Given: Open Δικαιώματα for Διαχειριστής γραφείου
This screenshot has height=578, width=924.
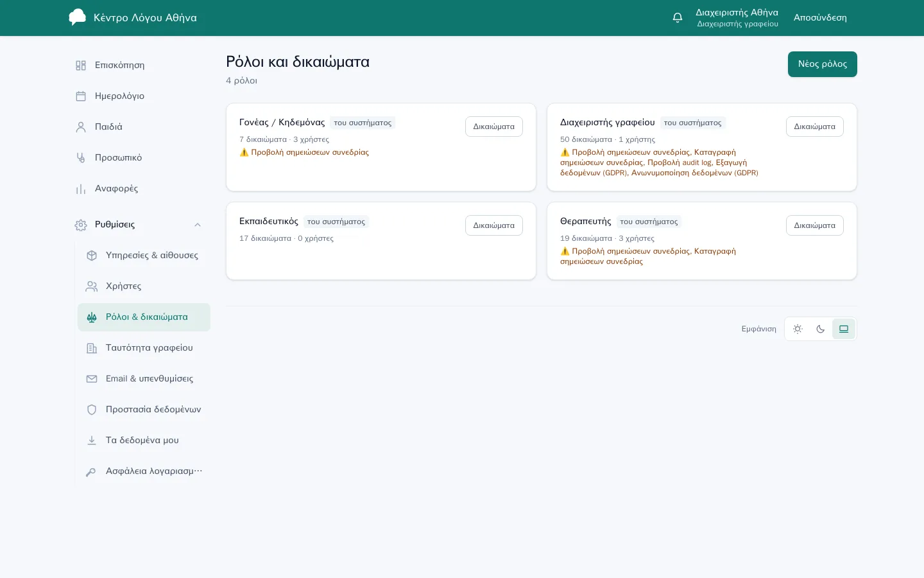Looking at the screenshot, I should [815, 127].
